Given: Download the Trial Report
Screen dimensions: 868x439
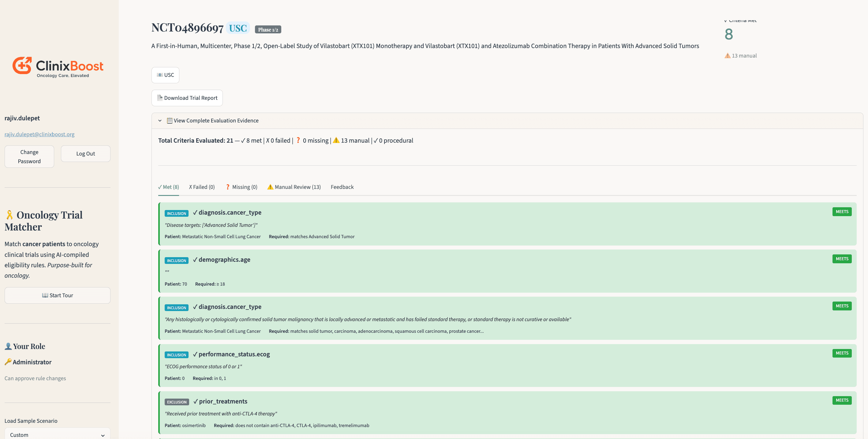Looking at the screenshot, I should (187, 98).
